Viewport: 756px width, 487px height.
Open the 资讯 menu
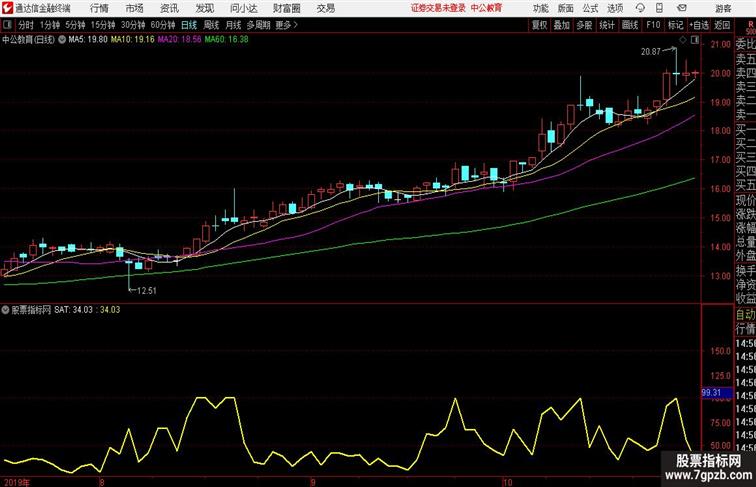(169, 8)
